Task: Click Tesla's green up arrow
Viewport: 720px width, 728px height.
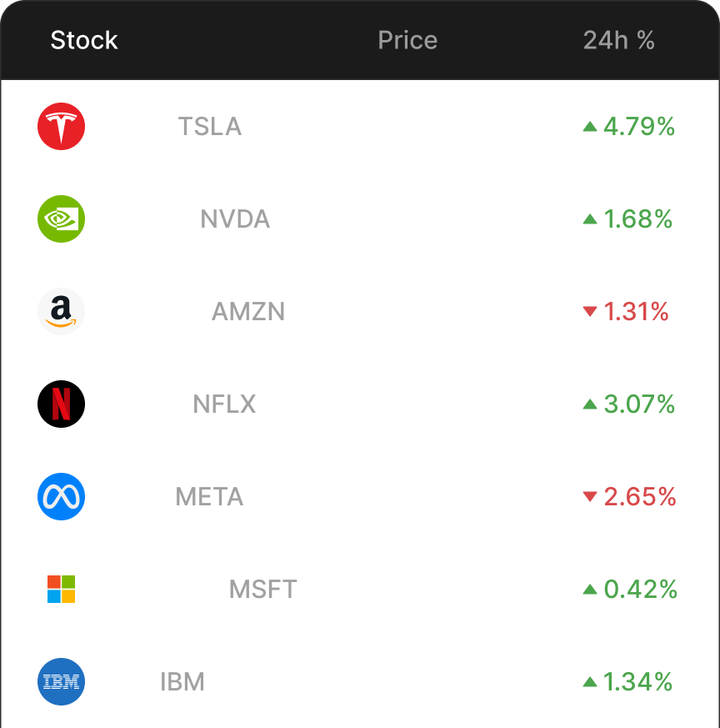Action: coord(590,127)
